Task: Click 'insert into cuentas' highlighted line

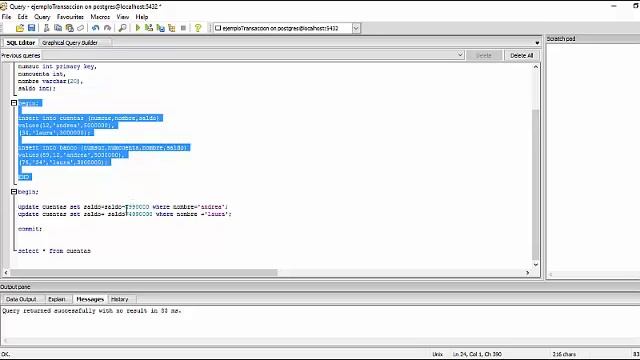Action: tap(90, 118)
